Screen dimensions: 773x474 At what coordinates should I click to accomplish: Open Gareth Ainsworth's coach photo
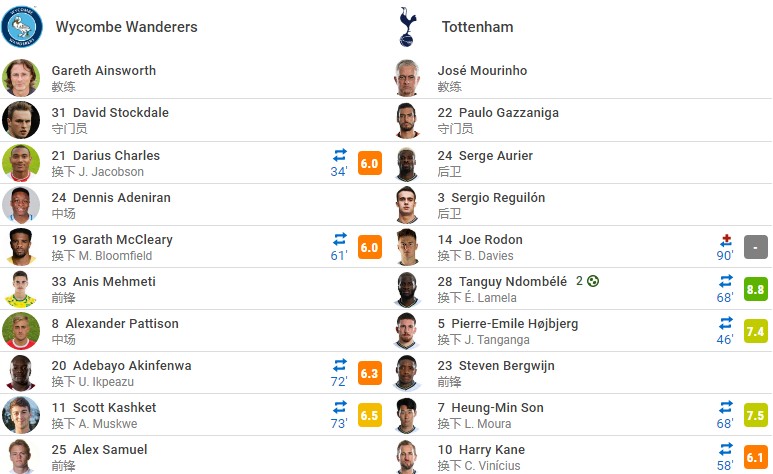pos(21,78)
